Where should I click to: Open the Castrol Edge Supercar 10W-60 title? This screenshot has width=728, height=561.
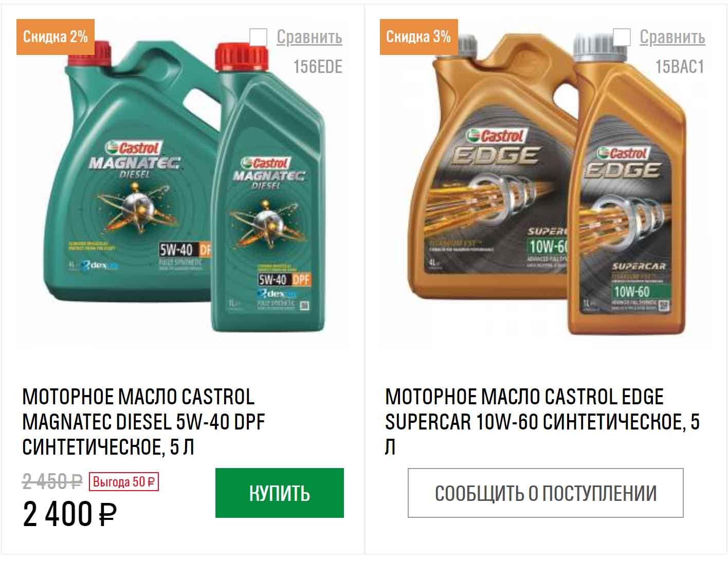[x=542, y=422]
